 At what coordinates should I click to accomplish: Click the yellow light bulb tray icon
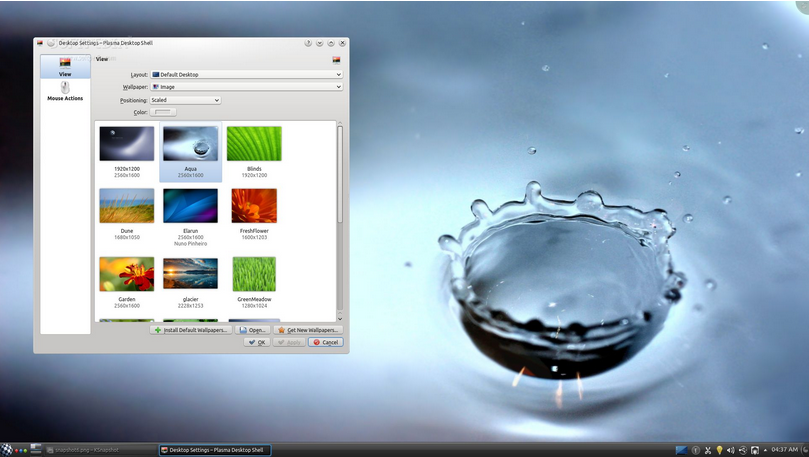pos(719,450)
